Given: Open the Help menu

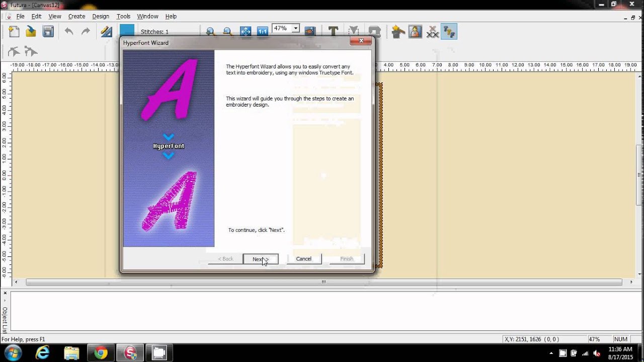Looking at the screenshot, I should pyautogui.click(x=171, y=17).
